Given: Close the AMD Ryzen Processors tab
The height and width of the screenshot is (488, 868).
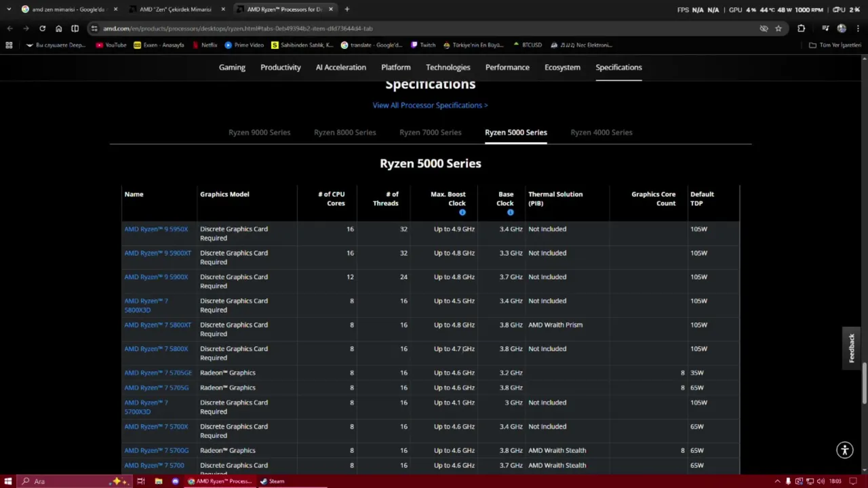Looking at the screenshot, I should (x=331, y=9).
